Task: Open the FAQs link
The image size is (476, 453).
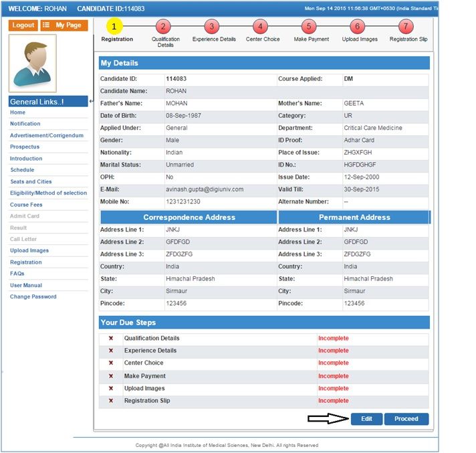Action: (x=17, y=274)
